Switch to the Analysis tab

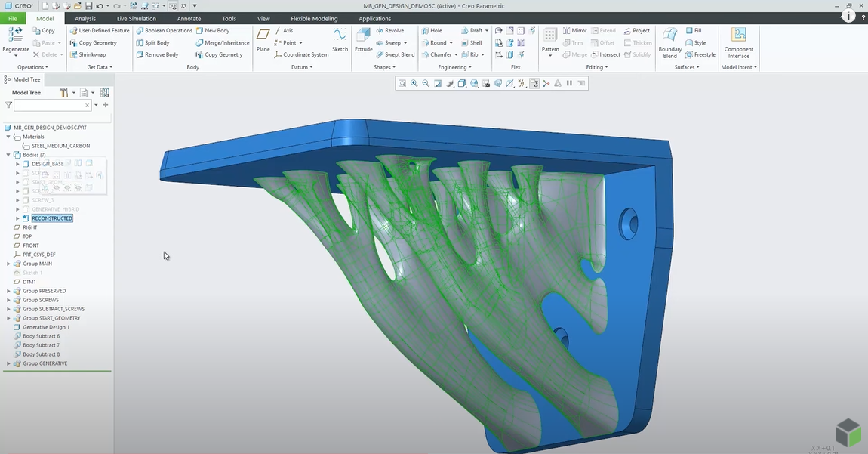(85, 18)
